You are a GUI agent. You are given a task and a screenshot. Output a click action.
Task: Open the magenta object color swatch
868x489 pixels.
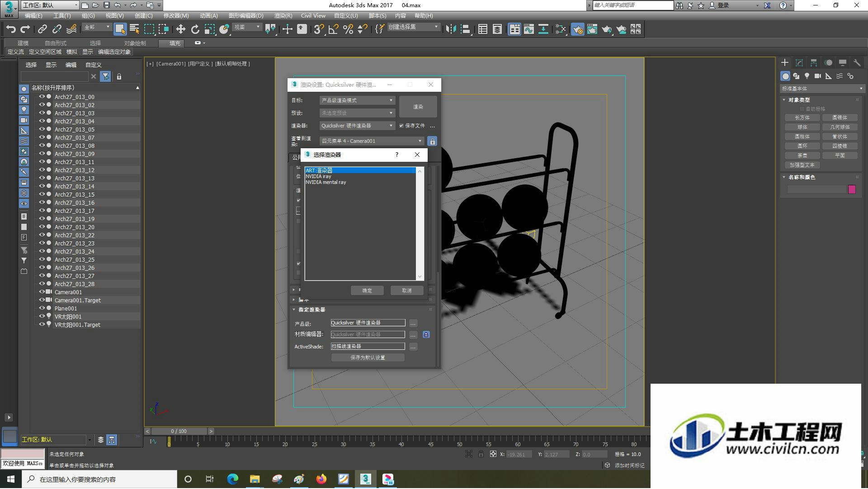coord(852,190)
